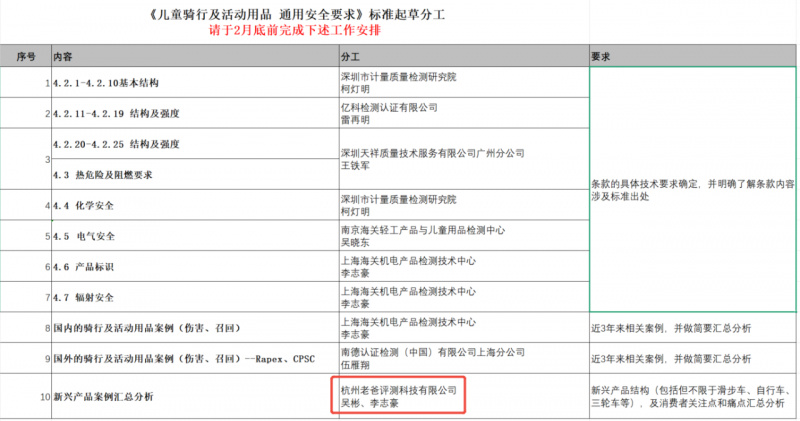Select the cell 4.2.1-4.2.10基本结构
Viewport: 800px width, 421px height.
105,82
